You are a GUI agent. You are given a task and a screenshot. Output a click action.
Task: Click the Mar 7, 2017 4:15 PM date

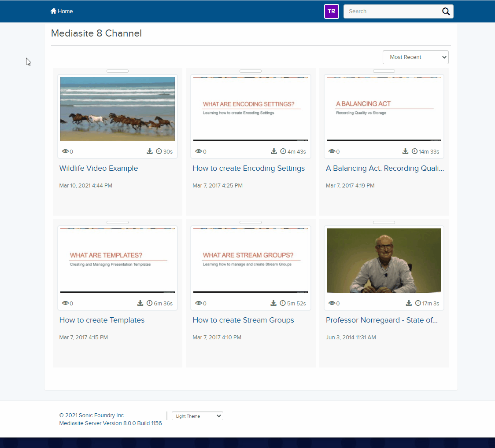[x=84, y=337]
